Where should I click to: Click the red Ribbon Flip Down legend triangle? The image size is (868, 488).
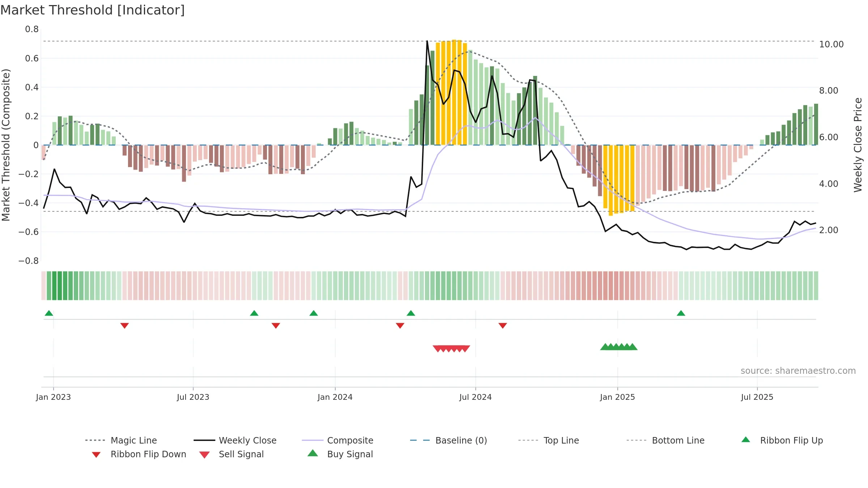click(x=96, y=455)
